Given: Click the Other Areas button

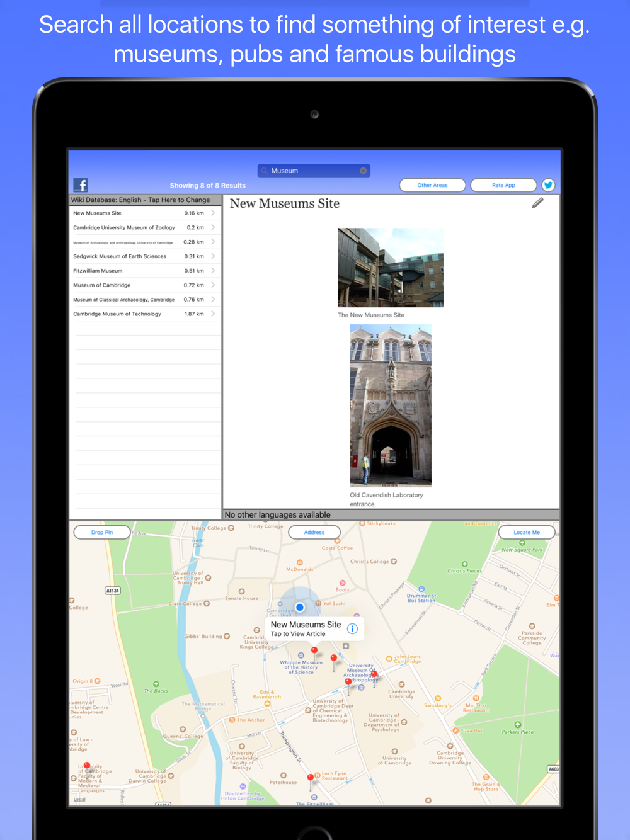Looking at the screenshot, I should (x=433, y=185).
